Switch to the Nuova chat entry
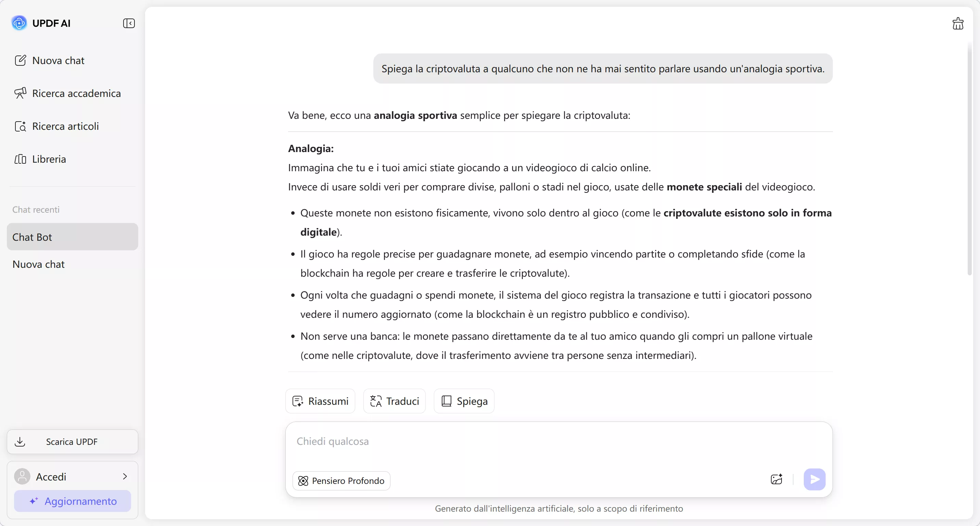Screen dimensions: 980x526 coord(38,264)
